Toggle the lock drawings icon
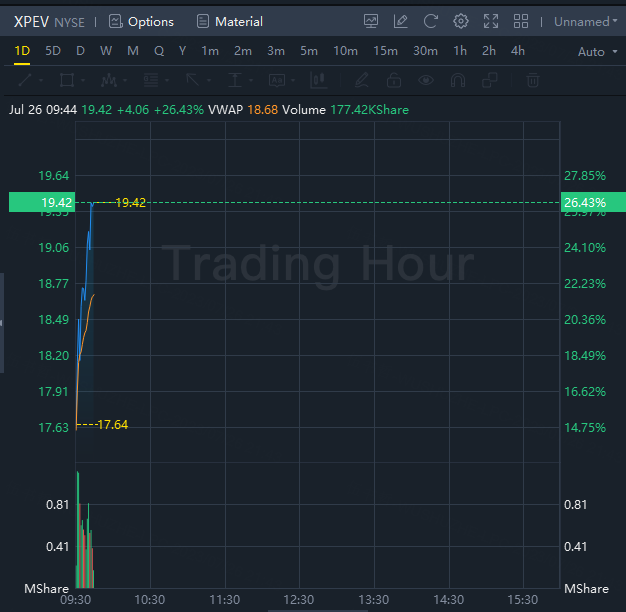This screenshot has height=612, width=626. point(394,80)
